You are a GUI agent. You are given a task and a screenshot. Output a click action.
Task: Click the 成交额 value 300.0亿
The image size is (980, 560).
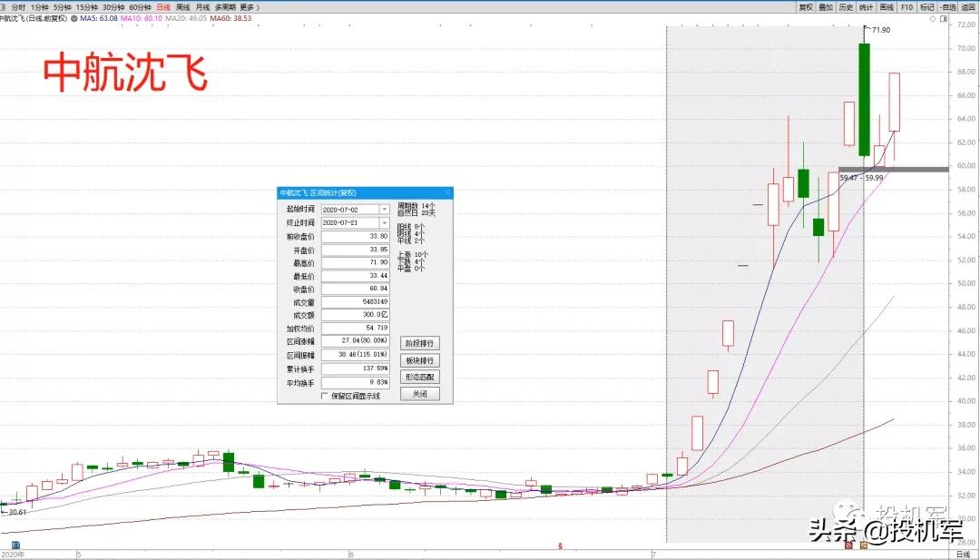355,315
